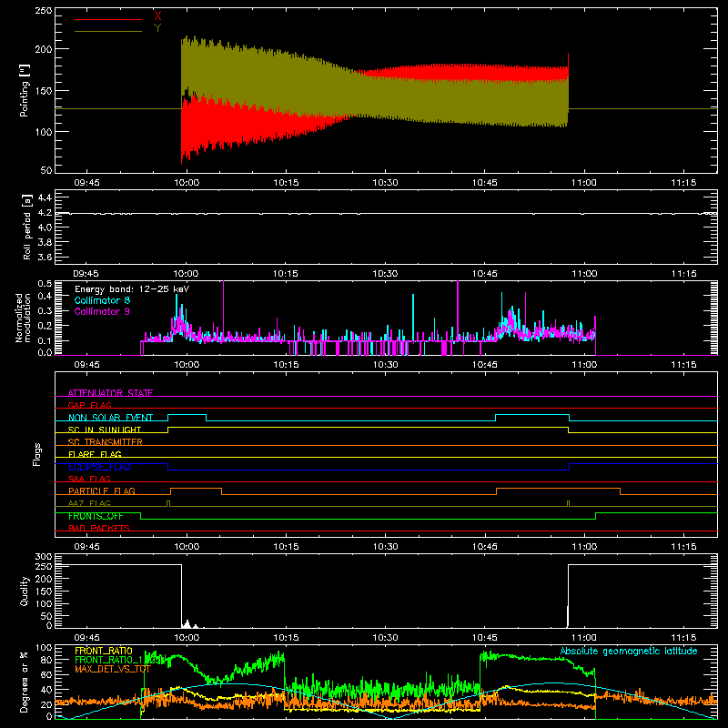This screenshot has width=728, height=728.
Task: Click the FLARE_FLAG label
Action: tap(95, 454)
